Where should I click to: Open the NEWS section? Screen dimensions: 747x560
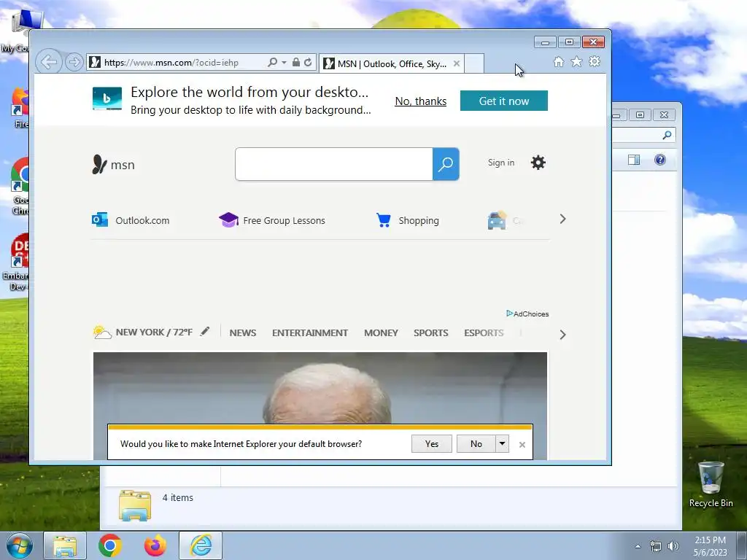[242, 332]
